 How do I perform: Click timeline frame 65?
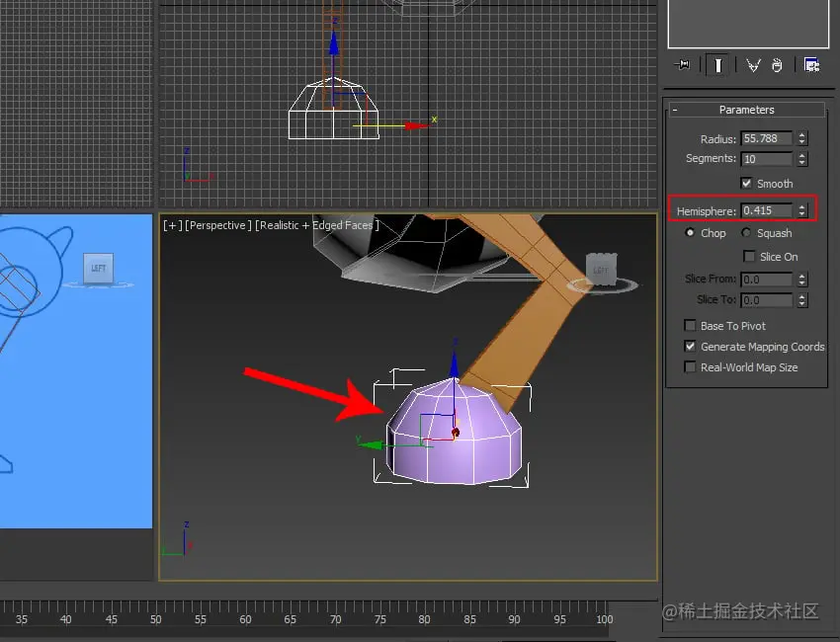click(291, 619)
